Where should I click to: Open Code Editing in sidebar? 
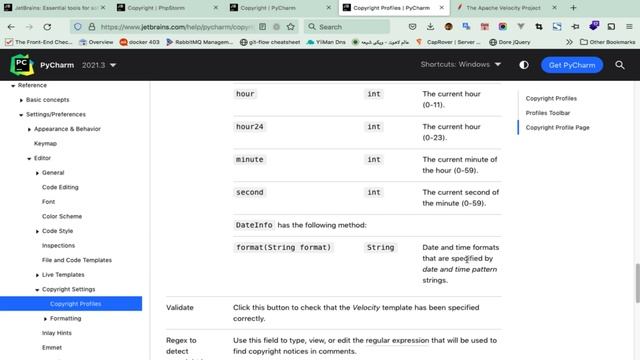[60, 187]
